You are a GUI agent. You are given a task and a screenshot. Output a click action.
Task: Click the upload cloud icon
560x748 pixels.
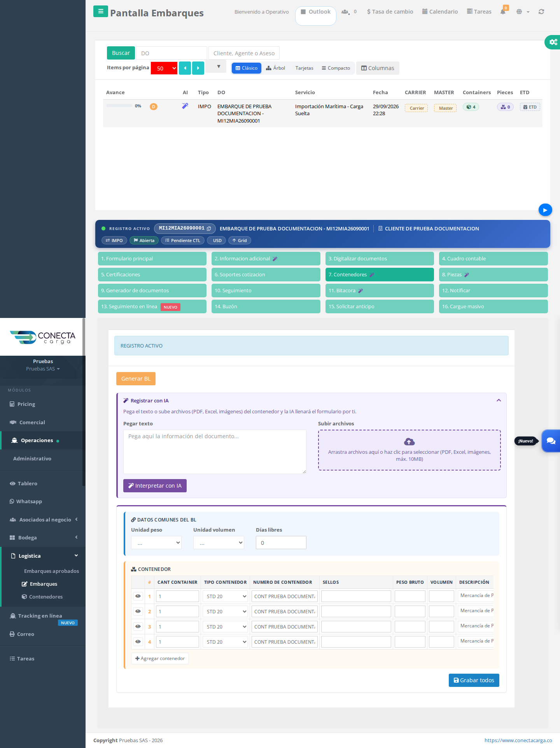[409, 441]
